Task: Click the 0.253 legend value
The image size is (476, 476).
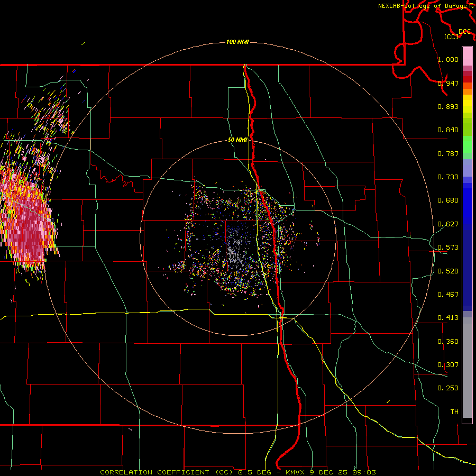Action: point(448,388)
